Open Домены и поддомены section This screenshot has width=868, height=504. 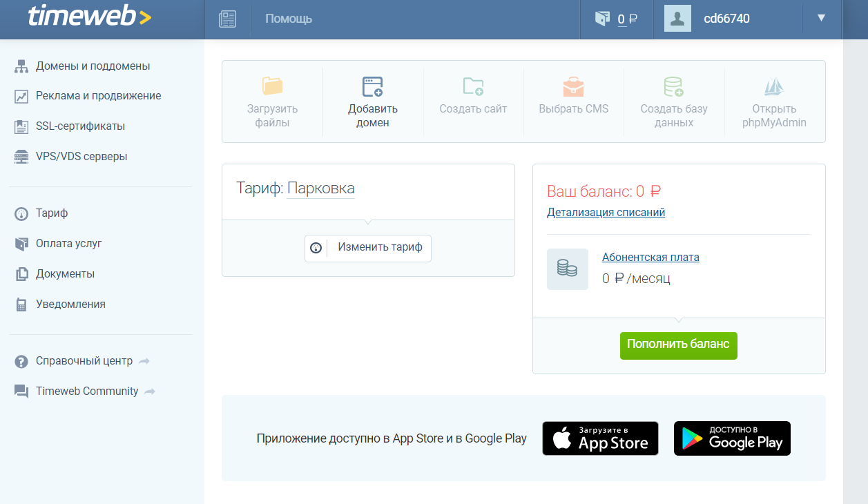pyautogui.click(x=93, y=66)
